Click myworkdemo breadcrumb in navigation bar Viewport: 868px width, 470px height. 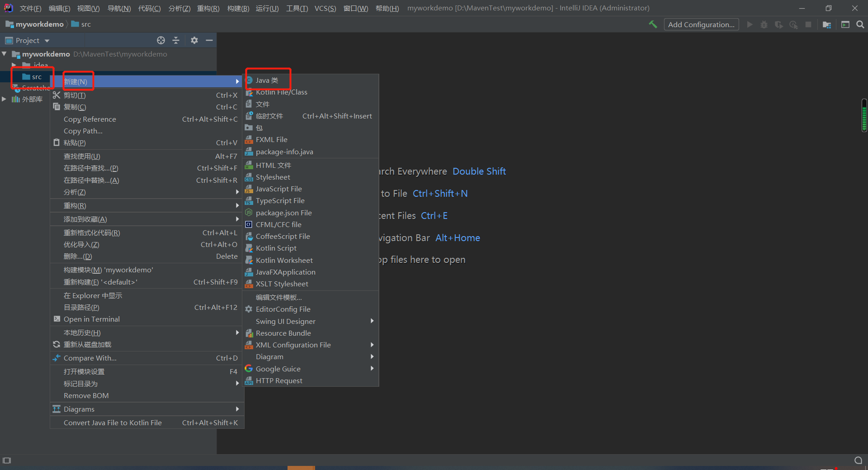click(35, 24)
